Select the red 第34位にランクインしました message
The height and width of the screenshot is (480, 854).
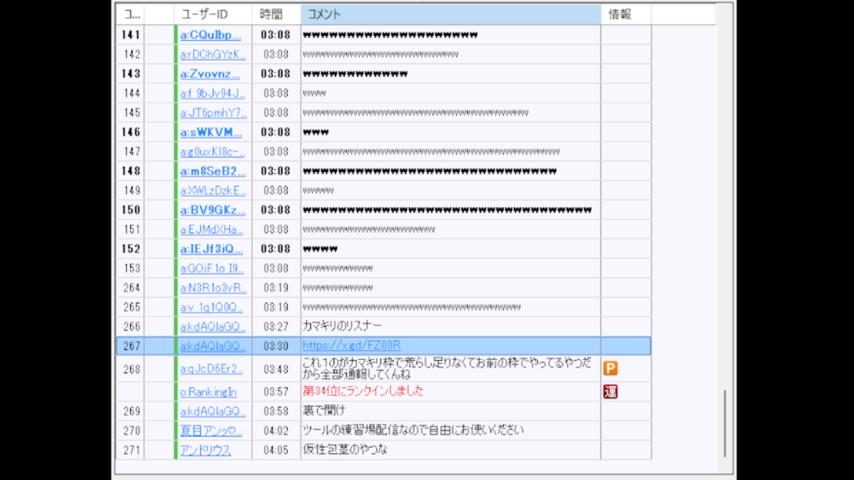pos(363,391)
